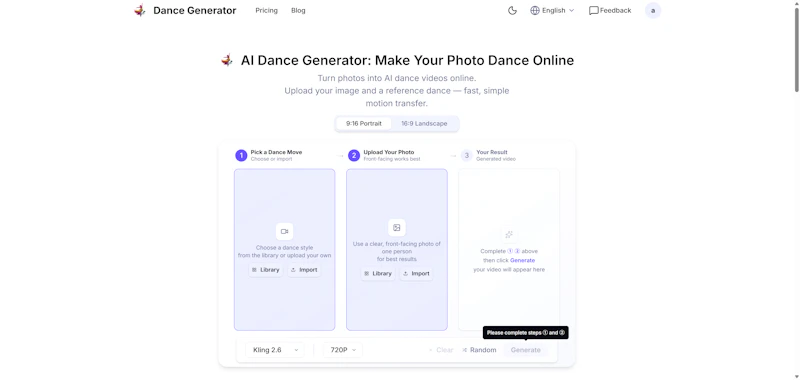Image resolution: width=800 pixels, height=380 pixels.
Task: Click 'Upload Your Photo' step title
Action: click(x=389, y=152)
